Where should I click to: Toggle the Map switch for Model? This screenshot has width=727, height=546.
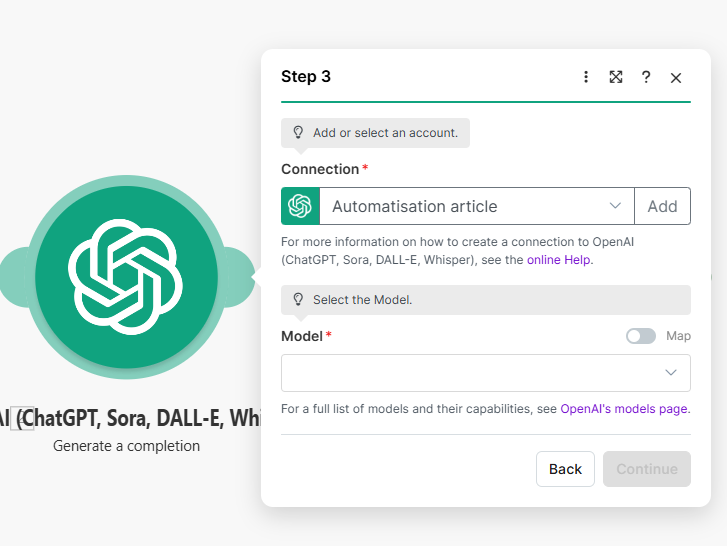point(641,336)
